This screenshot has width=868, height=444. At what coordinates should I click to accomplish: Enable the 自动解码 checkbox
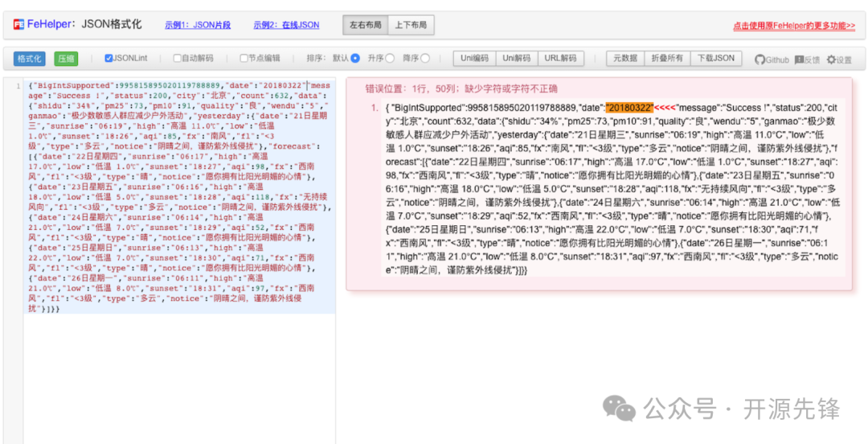click(x=177, y=58)
